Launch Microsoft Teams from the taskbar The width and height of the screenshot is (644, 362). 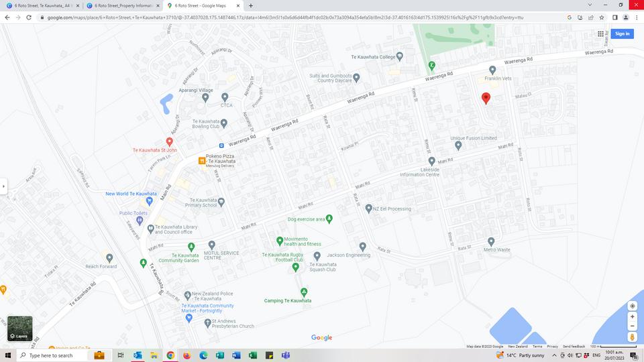click(x=286, y=355)
